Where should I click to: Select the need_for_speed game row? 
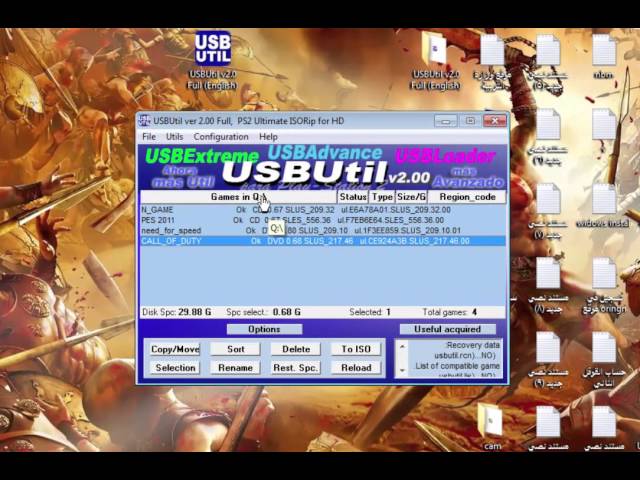tap(322, 231)
